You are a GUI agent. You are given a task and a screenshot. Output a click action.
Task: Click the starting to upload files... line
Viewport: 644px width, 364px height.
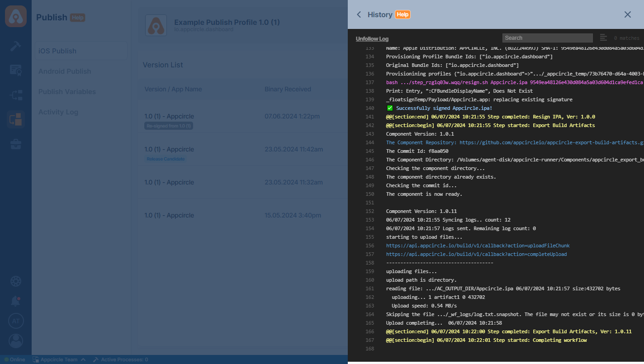click(x=424, y=237)
